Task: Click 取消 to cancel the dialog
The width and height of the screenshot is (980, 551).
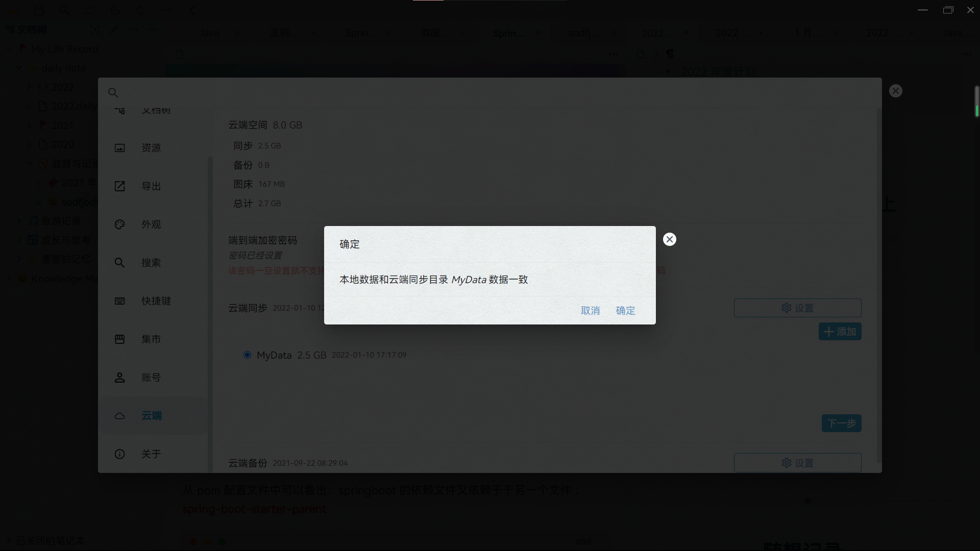Action: [x=590, y=310]
